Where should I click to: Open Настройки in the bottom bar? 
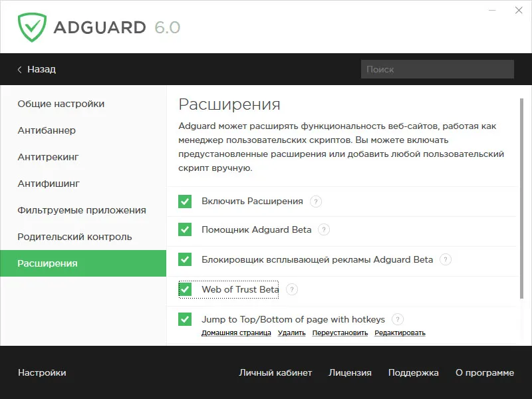click(42, 372)
